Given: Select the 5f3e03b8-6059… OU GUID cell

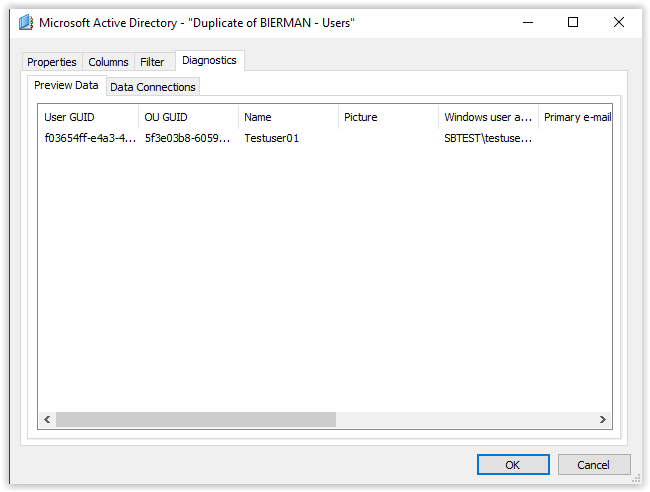Looking at the screenshot, I should point(187,138).
